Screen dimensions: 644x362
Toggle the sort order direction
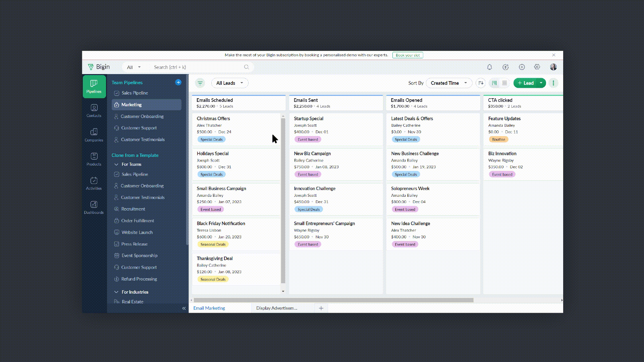(481, 83)
